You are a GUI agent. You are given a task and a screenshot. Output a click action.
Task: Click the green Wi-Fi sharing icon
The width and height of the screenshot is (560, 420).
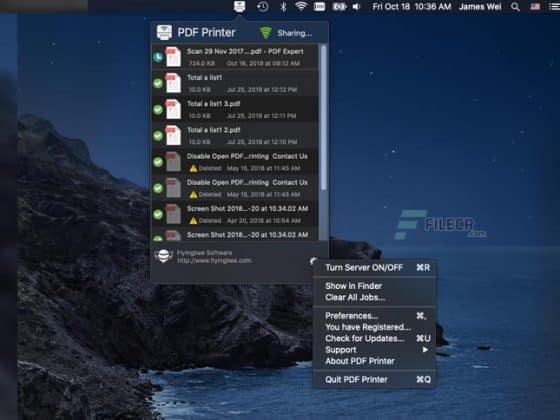265,33
